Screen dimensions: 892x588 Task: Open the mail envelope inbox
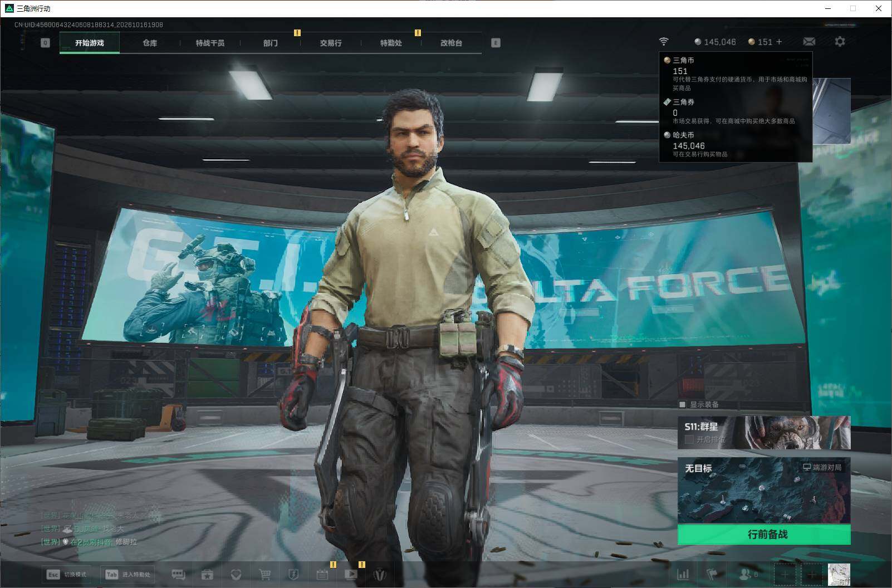(809, 42)
